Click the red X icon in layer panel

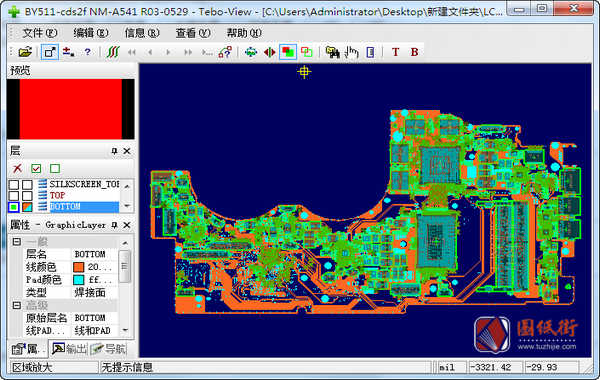coord(17,168)
